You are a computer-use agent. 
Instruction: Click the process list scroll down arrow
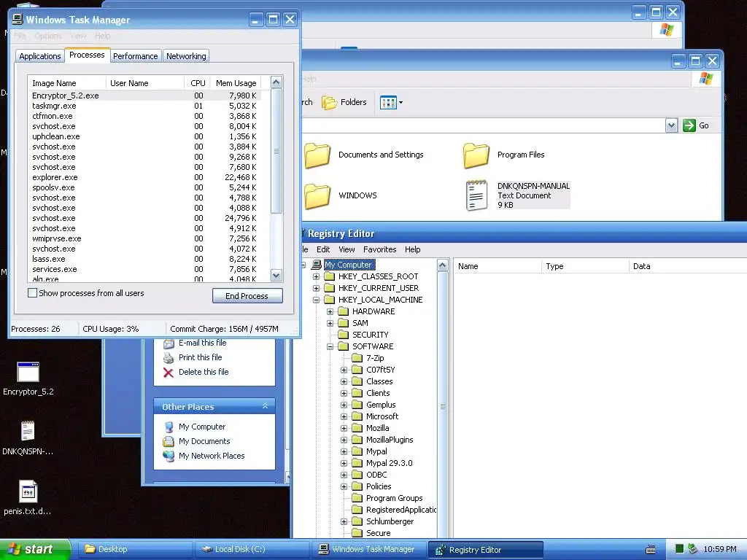pos(276,275)
